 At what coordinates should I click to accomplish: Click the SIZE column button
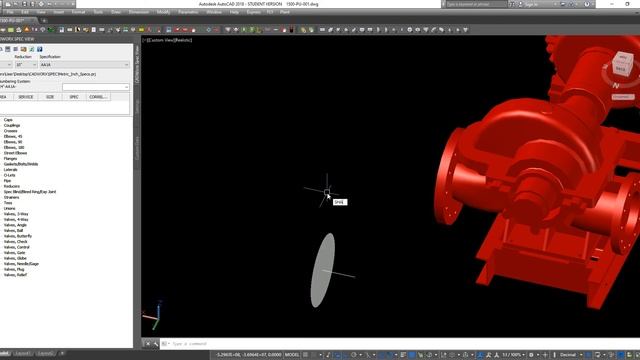49,97
